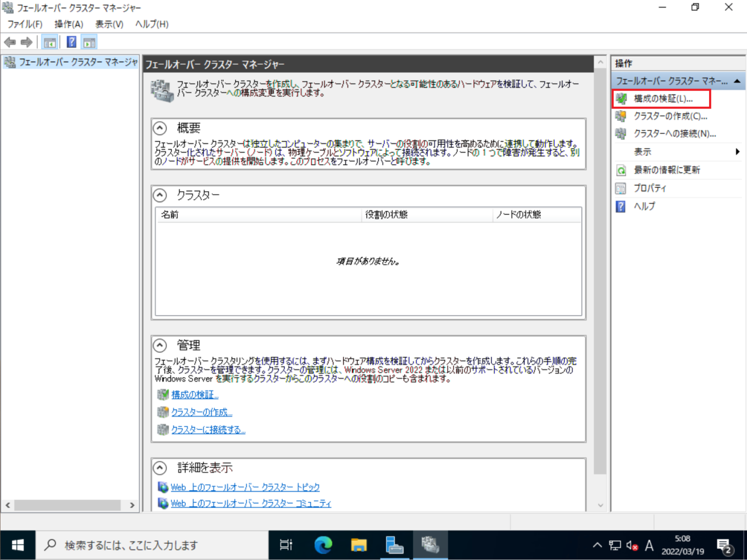Click the クラスターの作成 link under 管理
This screenshot has width=747, height=560.
coord(201,412)
